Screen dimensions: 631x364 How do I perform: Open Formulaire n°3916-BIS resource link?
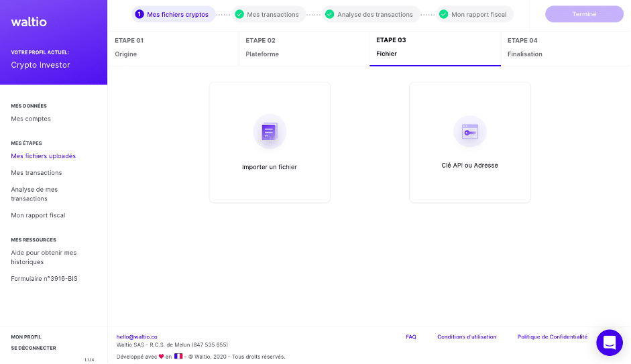pyautogui.click(x=44, y=278)
